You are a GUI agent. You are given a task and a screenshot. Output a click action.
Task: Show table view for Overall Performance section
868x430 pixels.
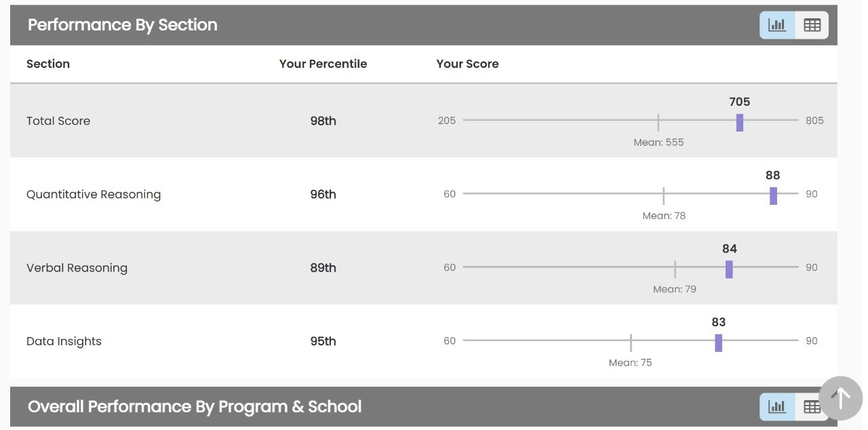point(811,407)
